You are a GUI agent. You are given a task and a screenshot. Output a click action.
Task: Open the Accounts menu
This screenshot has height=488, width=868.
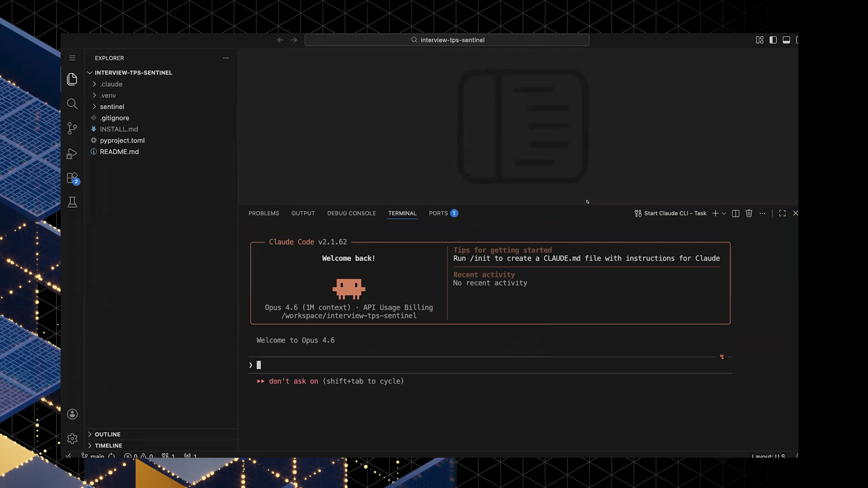click(72, 414)
